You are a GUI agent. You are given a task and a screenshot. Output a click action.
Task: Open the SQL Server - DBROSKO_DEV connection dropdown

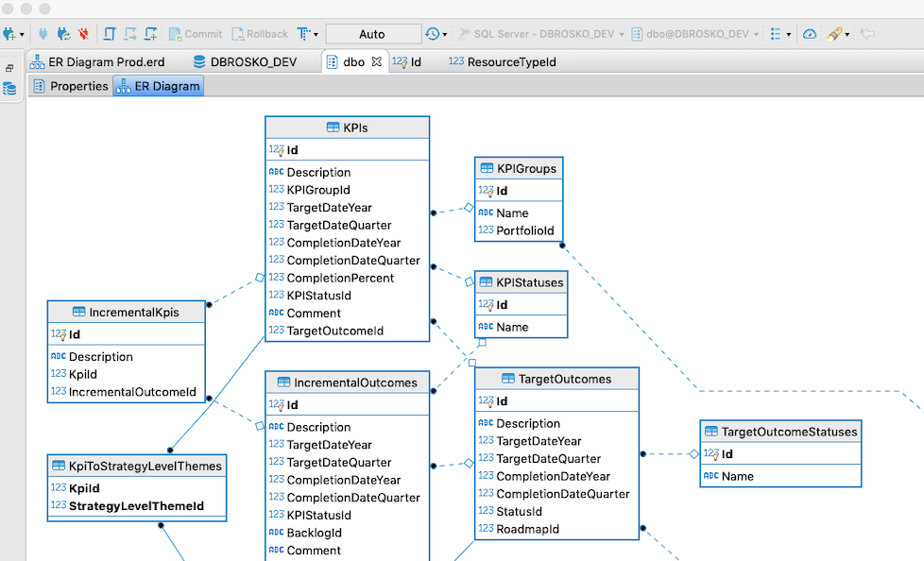tap(621, 33)
